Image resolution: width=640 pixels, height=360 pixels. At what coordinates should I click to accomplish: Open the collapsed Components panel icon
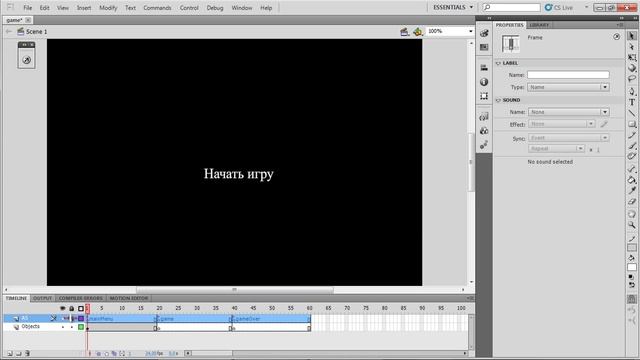(x=484, y=131)
